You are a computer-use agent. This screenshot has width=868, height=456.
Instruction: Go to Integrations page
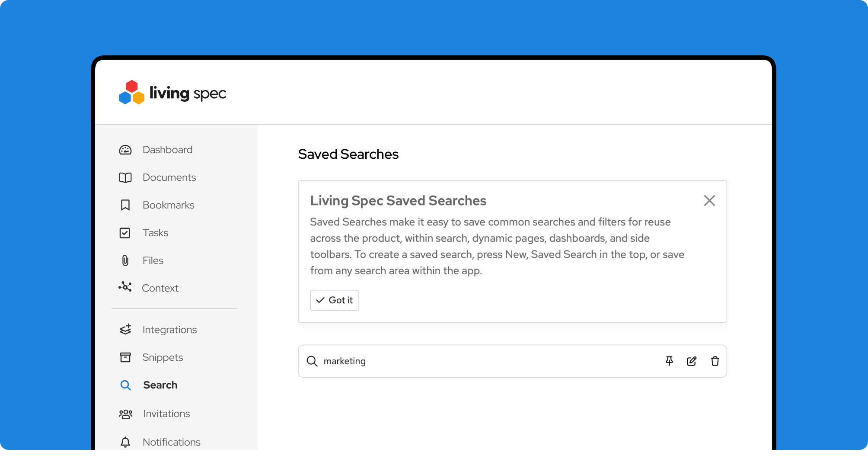click(x=169, y=330)
